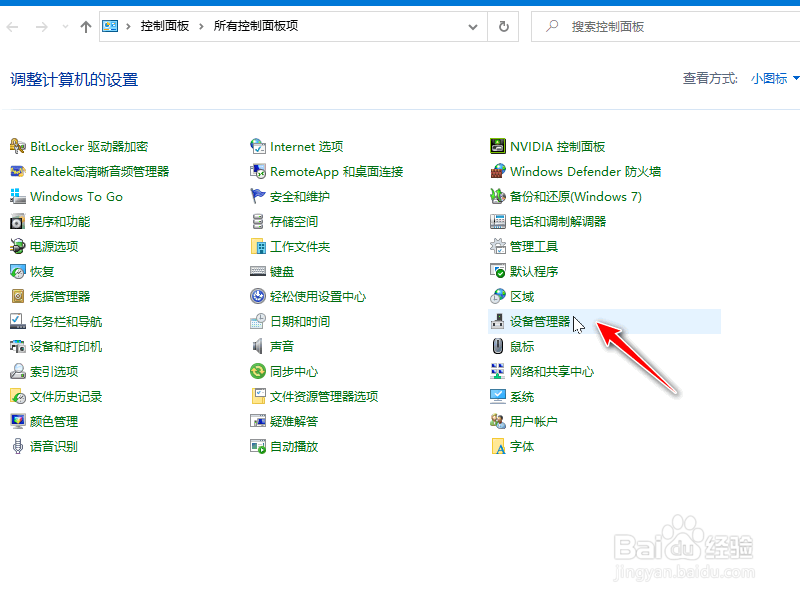Viewport: 800px width, 600px height.
Task: Open 字体 link
Action: [x=522, y=446]
